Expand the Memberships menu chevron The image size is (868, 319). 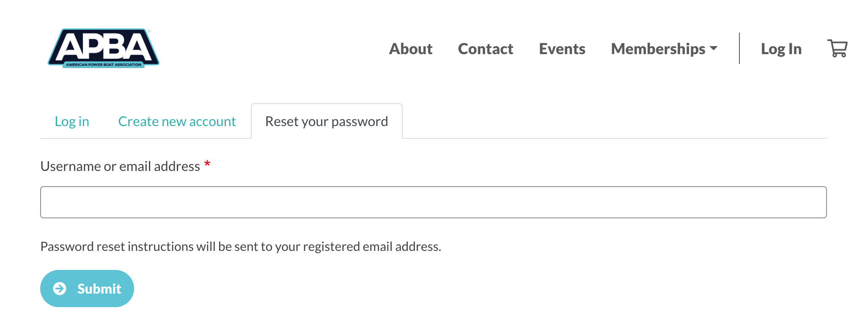pos(714,49)
